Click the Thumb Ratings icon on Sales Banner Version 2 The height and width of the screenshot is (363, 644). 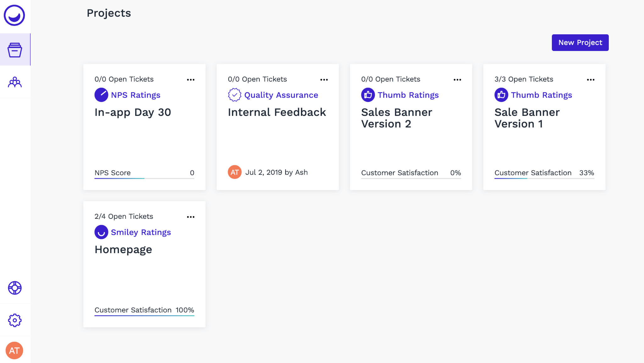click(x=368, y=95)
